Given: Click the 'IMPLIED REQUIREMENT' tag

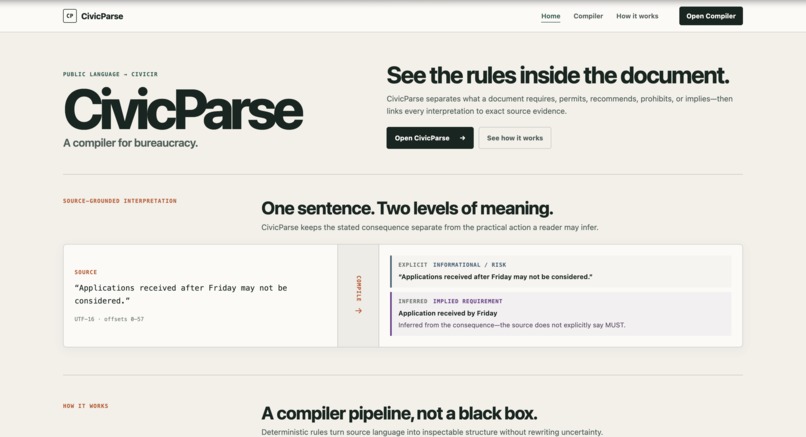Looking at the screenshot, I should click(467, 301).
